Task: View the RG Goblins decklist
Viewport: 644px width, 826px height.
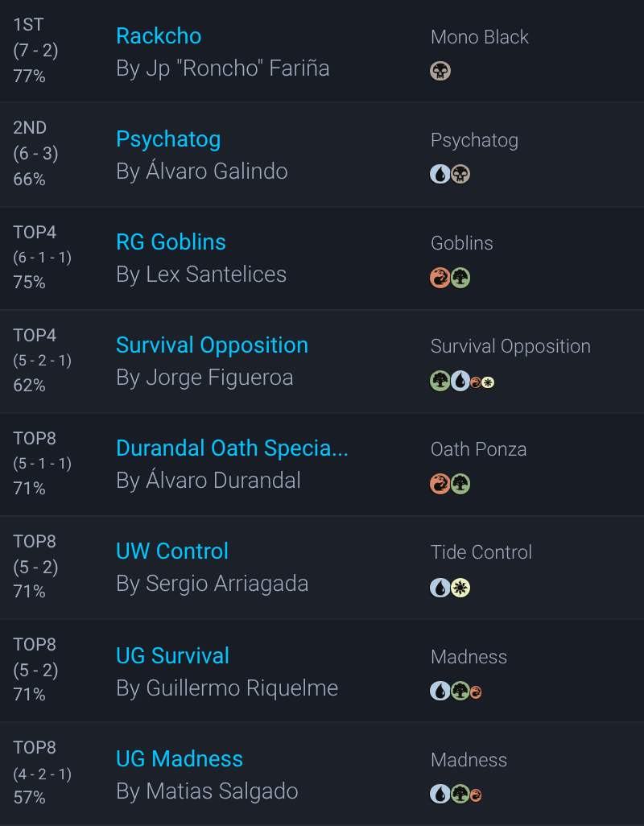Action: click(x=171, y=242)
